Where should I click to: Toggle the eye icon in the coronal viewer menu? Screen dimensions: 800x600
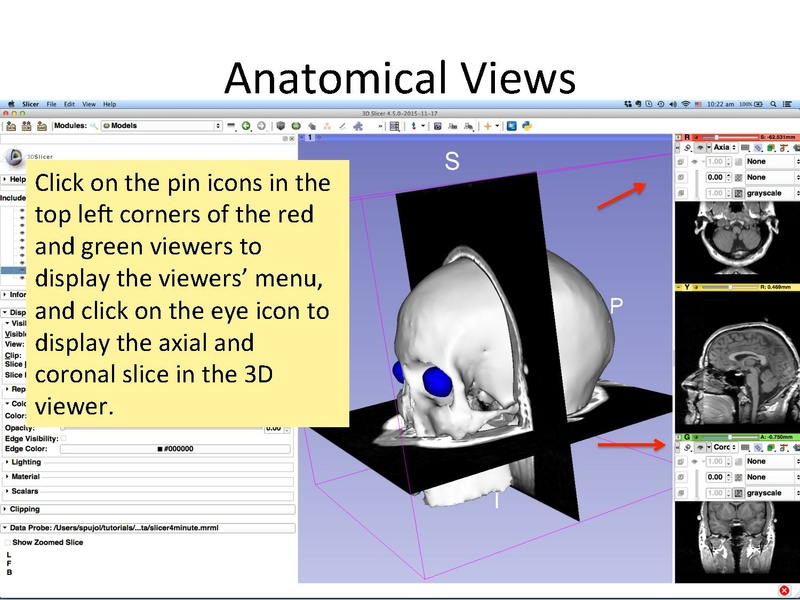pos(699,447)
